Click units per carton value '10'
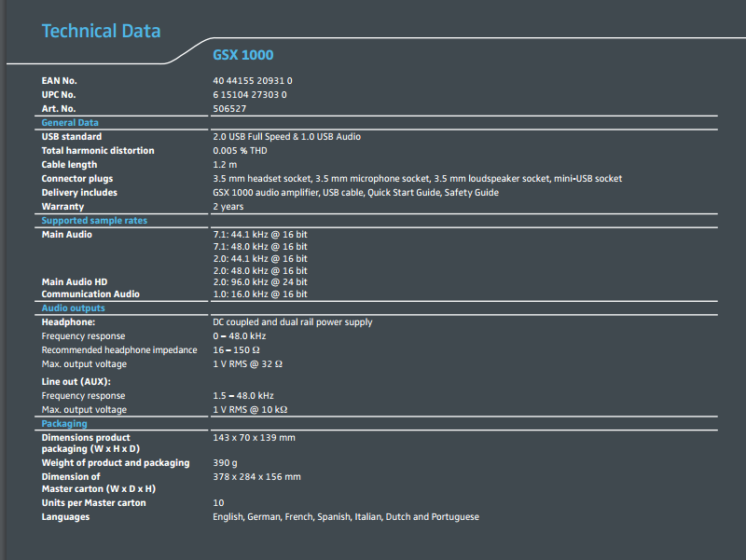The width and height of the screenshot is (746, 560). [x=218, y=503]
